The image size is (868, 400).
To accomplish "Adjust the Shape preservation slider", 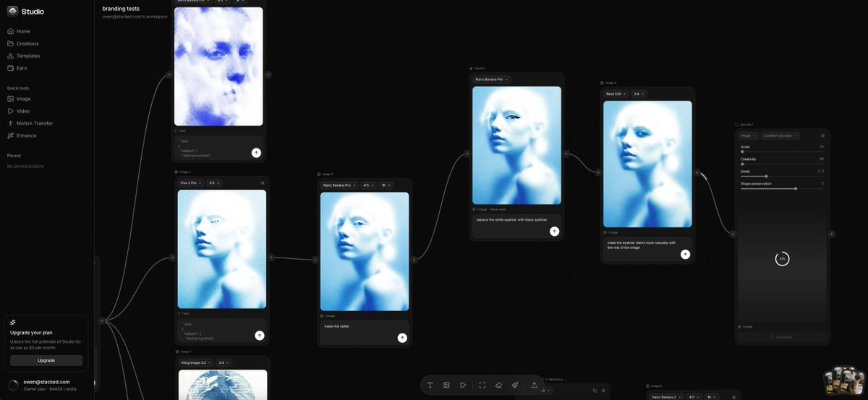I will (x=783, y=189).
